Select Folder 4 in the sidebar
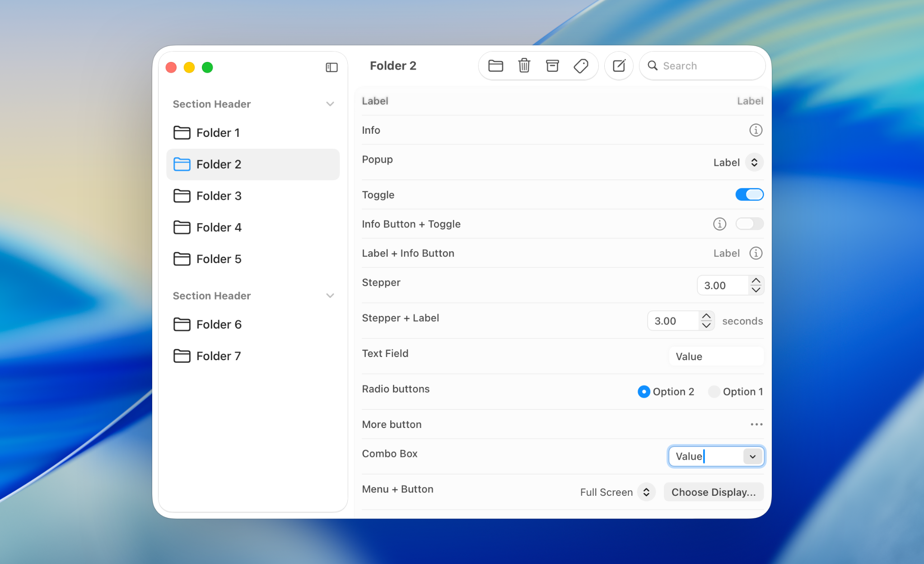 click(x=219, y=227)
